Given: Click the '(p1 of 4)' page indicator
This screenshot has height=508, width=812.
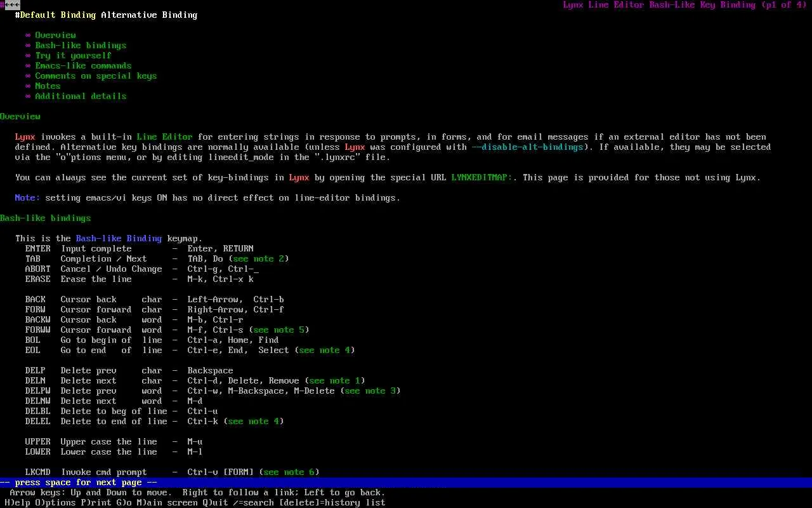Looking at the screenshot, I should (784, 5).
